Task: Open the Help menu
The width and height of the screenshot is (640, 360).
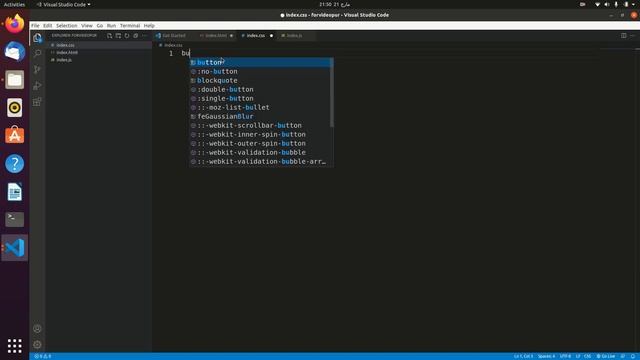Action: pyautogui.click(x=149, y=25)
